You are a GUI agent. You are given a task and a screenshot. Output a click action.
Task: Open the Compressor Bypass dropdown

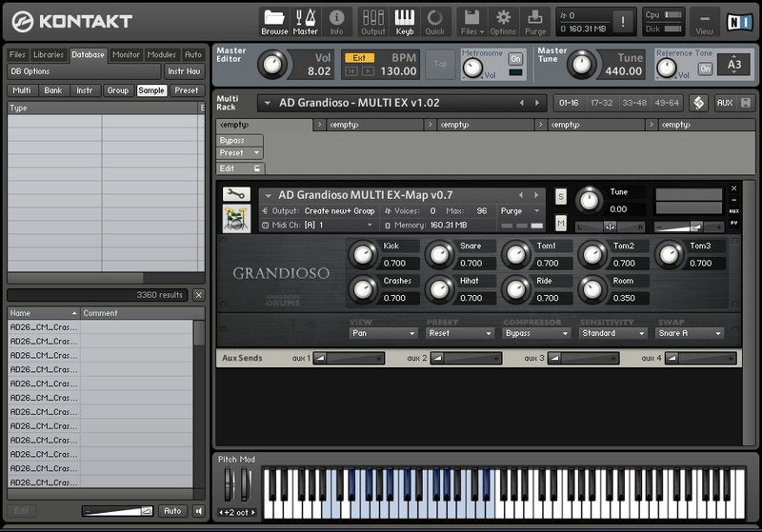[536, 334]
